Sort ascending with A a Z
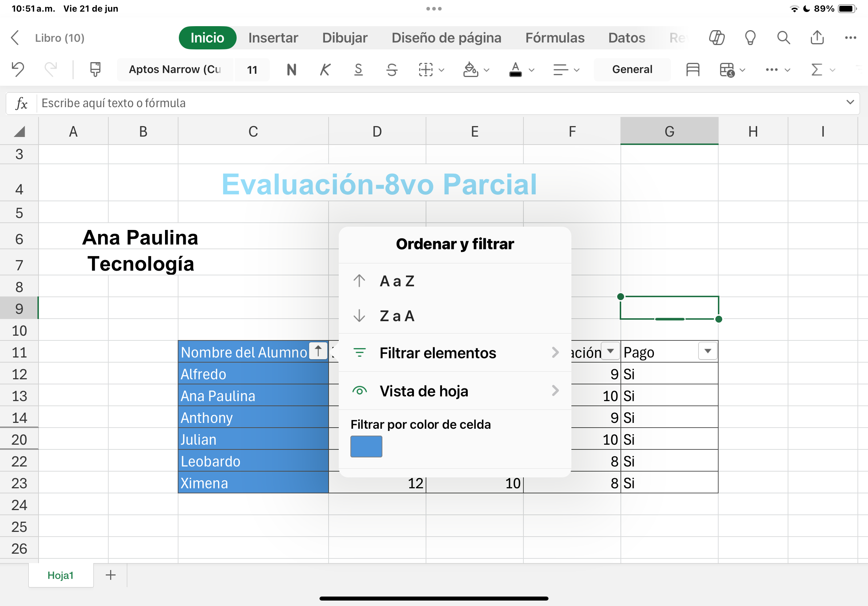The width and height of the screenshot is (868, 606). coord(397,281)
